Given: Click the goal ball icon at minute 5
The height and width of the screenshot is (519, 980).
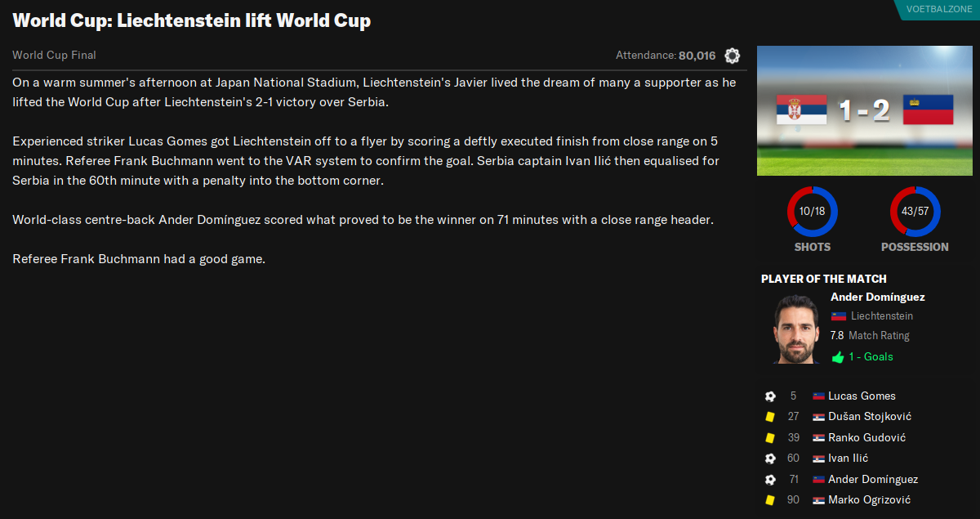Looking at the screenshot, I should [770, 396].
